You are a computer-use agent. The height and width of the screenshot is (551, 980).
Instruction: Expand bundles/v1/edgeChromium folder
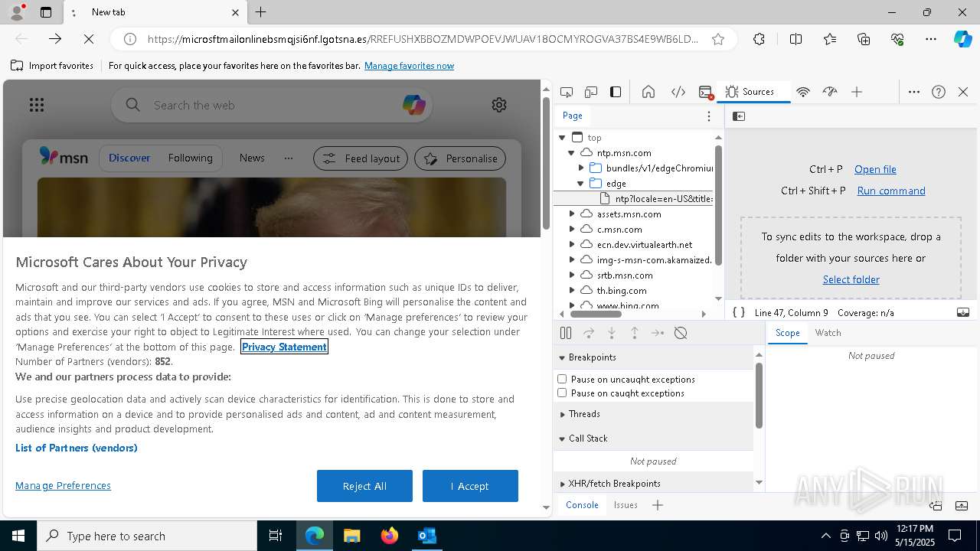pos(581,168)
